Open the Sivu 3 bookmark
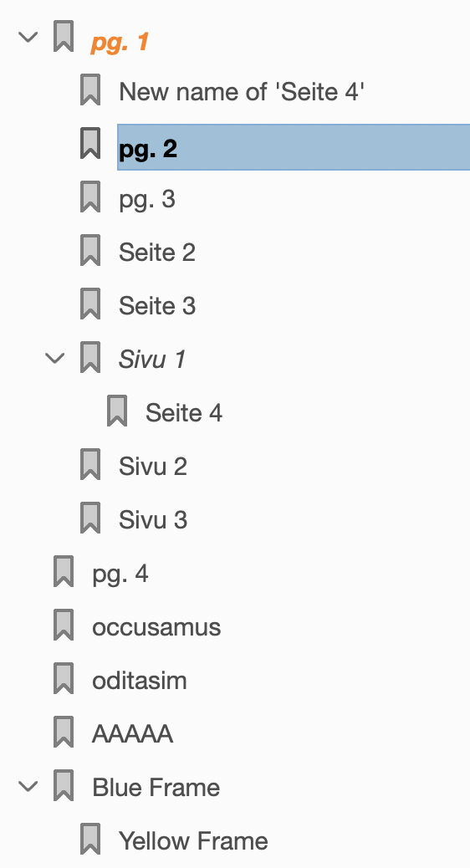 pyautogui.click(x=153, y=520)
